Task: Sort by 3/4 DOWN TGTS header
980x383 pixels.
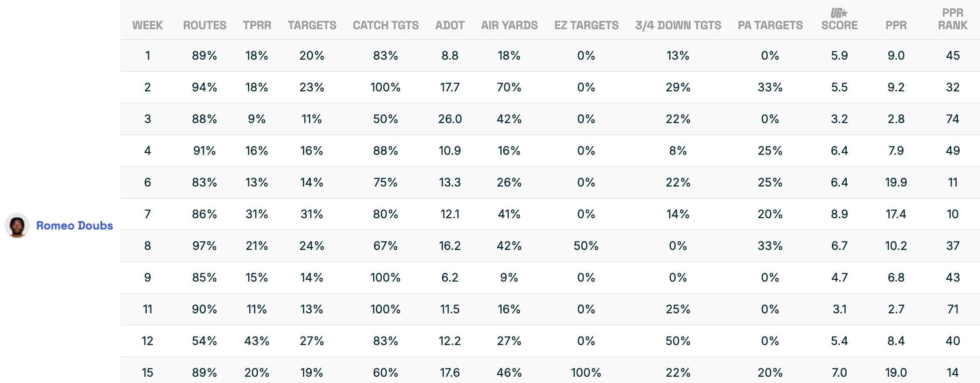Action: (678, 25)
